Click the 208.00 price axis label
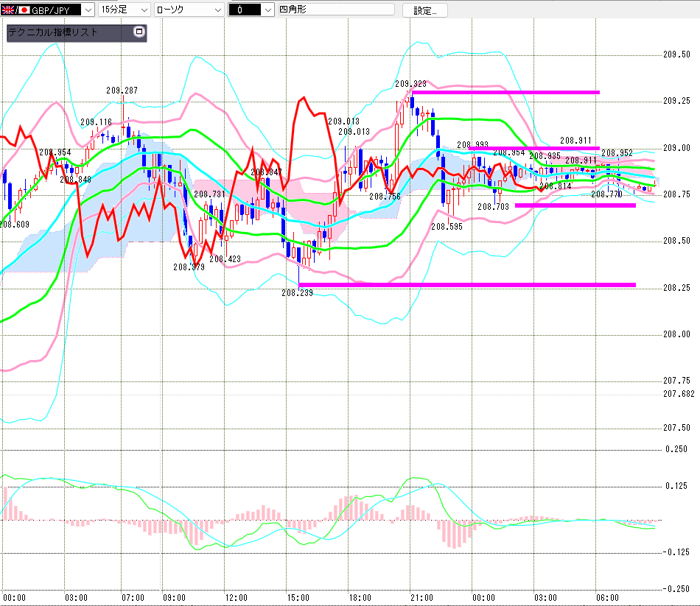Screen dimensions: 700x606 [676, 334]
